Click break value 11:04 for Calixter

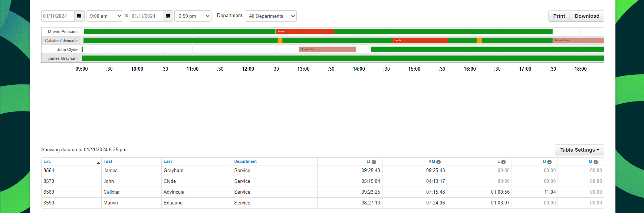click(x=550, y=192)
